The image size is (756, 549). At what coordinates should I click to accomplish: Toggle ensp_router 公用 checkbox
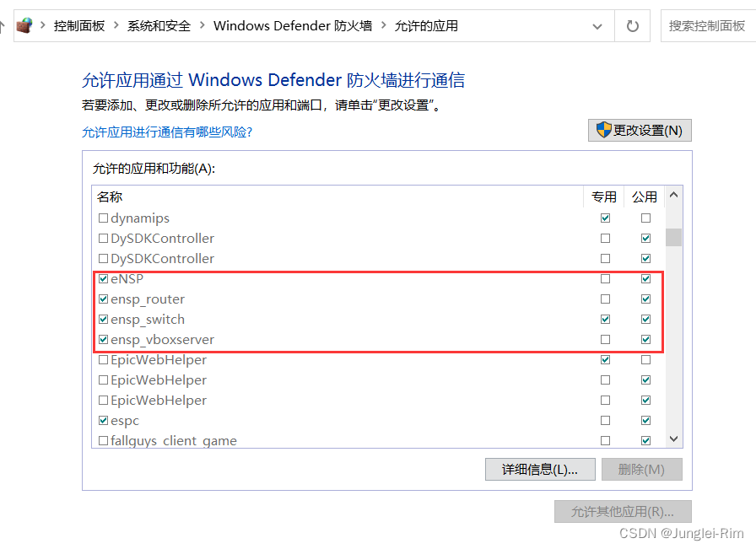[645, 299]
